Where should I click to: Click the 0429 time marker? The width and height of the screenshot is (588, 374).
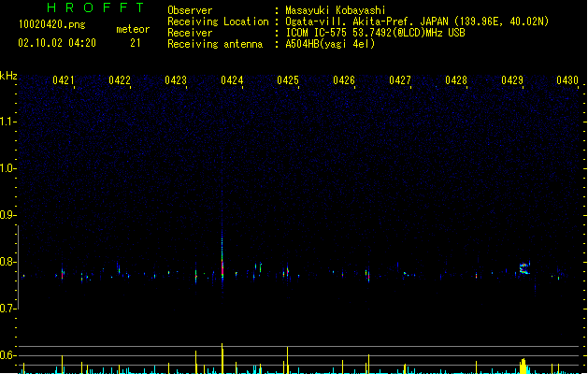tap(512, 80)
